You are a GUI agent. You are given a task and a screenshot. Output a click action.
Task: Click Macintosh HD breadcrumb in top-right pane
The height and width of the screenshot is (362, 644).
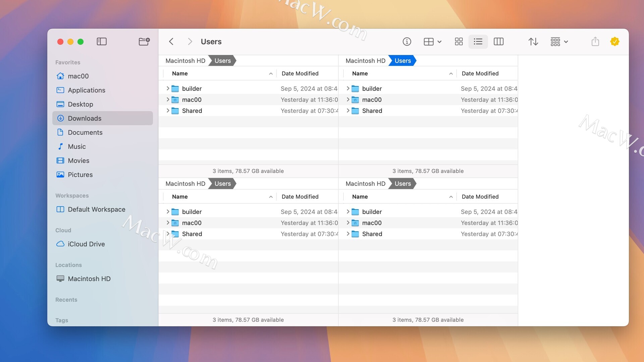(x=365, y=61)
